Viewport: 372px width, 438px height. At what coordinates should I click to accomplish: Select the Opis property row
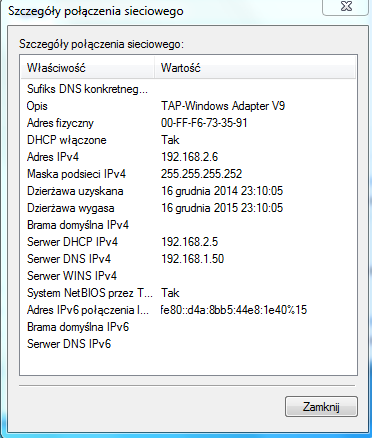(189, 106)
